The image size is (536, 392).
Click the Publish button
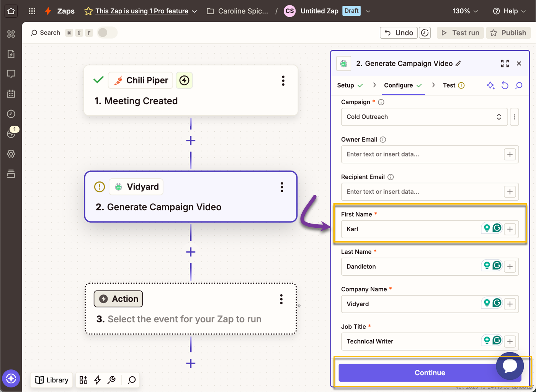pos(508,33)
